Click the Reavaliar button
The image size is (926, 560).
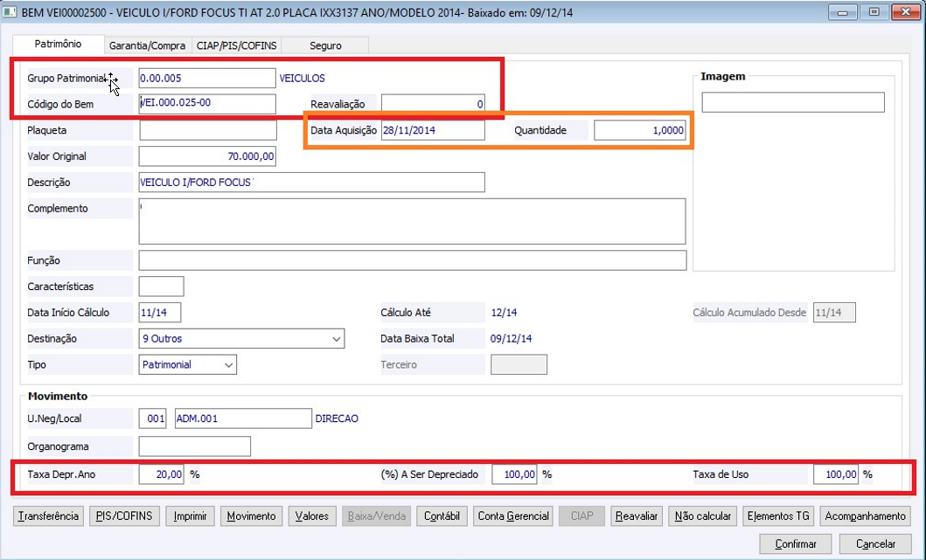(x=636, y=515)
